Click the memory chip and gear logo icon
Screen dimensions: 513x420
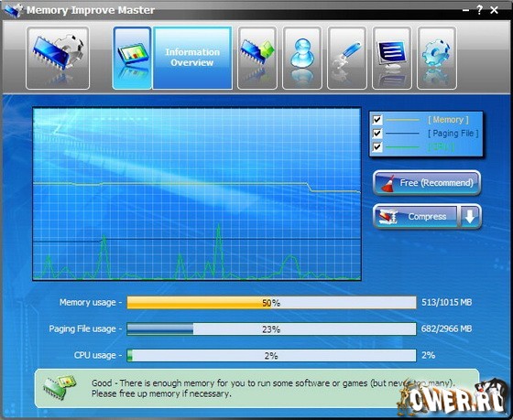58,58
